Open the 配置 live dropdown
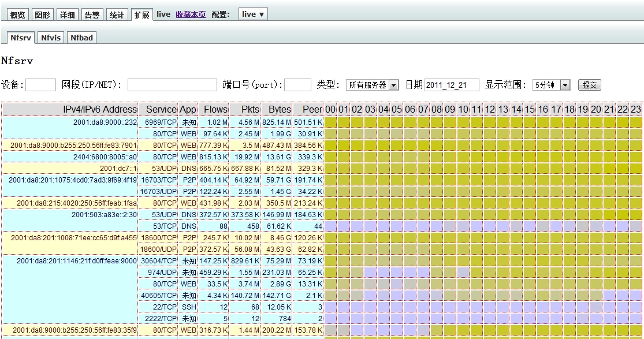644x339 pixels. (x=253, y=14)
